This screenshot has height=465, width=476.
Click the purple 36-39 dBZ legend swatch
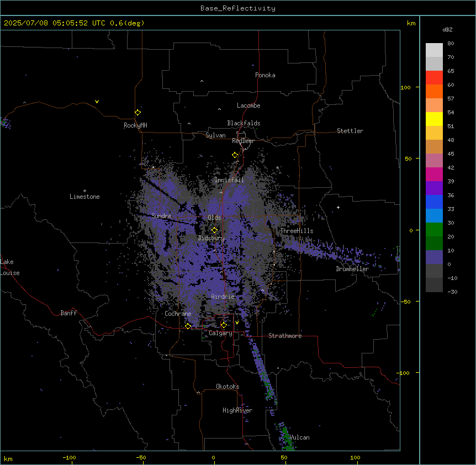click(x=434, y=188)
